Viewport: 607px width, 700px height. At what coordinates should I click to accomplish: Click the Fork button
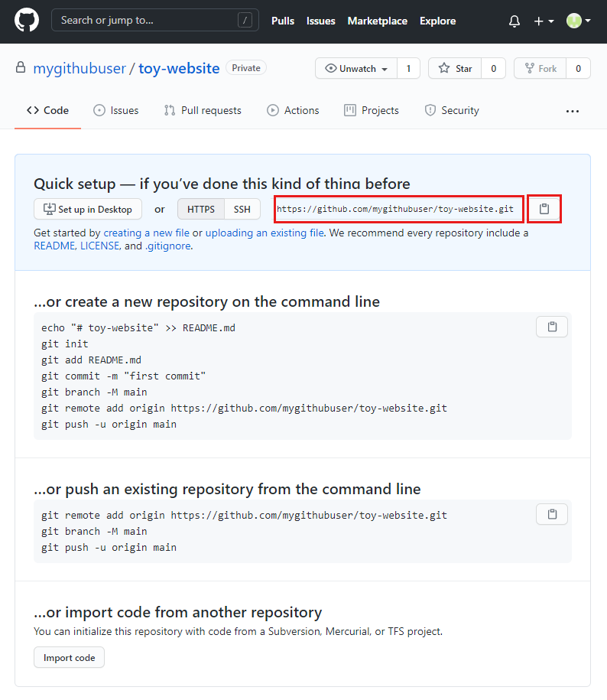[540, 68]
